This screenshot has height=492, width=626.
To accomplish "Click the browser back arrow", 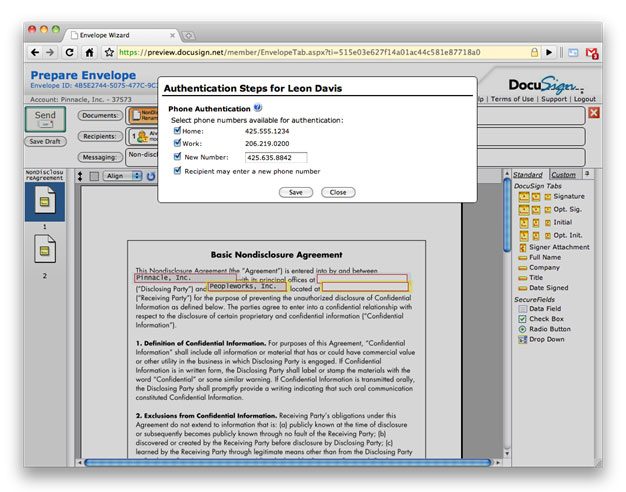I will click(35, 52).
